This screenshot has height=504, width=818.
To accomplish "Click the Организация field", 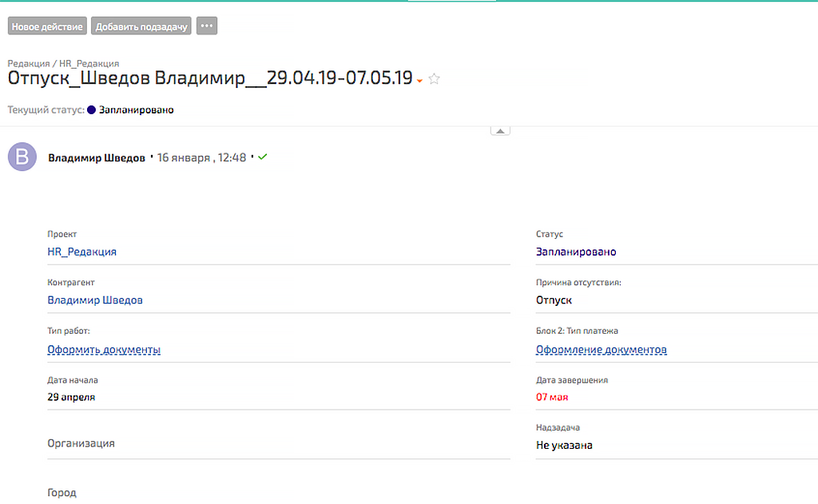I will pyautogui.click(x=81, y=443).
